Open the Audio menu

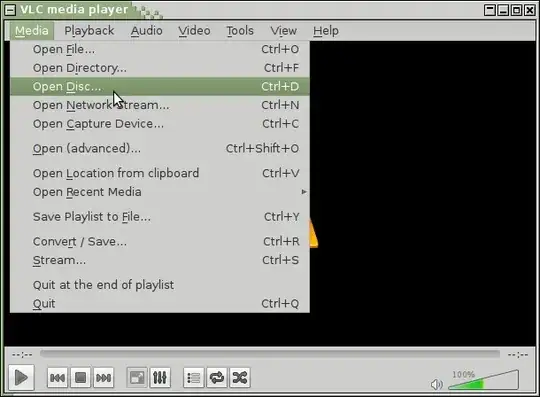click(x=146, y=31)
